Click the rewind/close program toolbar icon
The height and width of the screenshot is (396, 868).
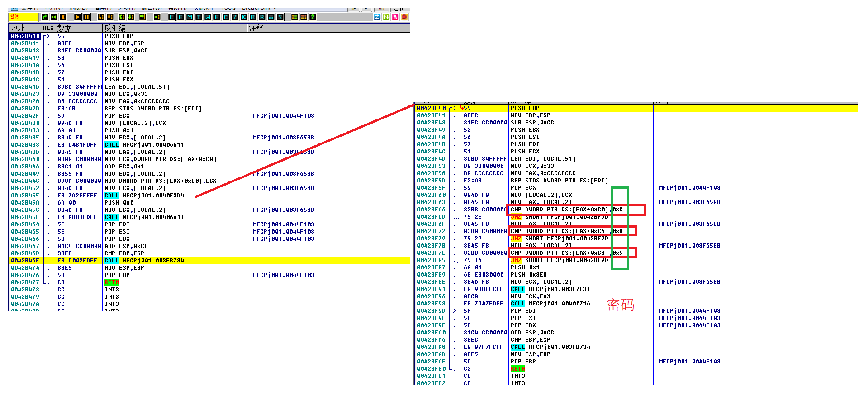(x=54, y=17)
